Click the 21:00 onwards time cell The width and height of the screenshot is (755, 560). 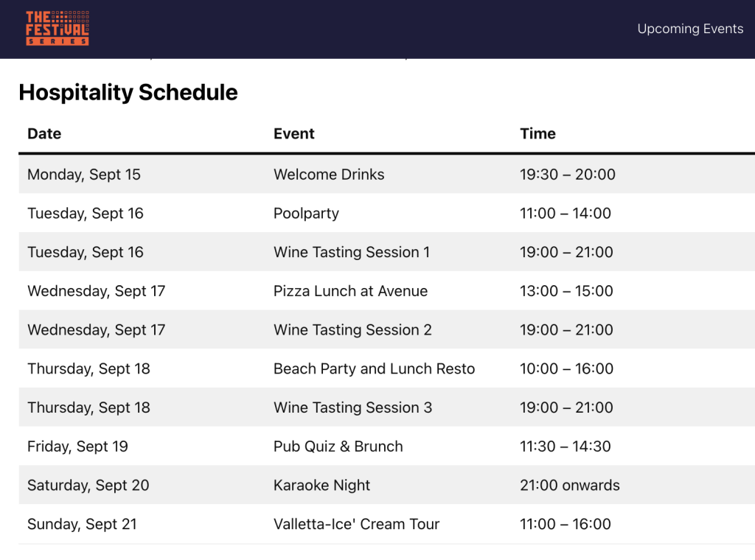coord(570,485)
